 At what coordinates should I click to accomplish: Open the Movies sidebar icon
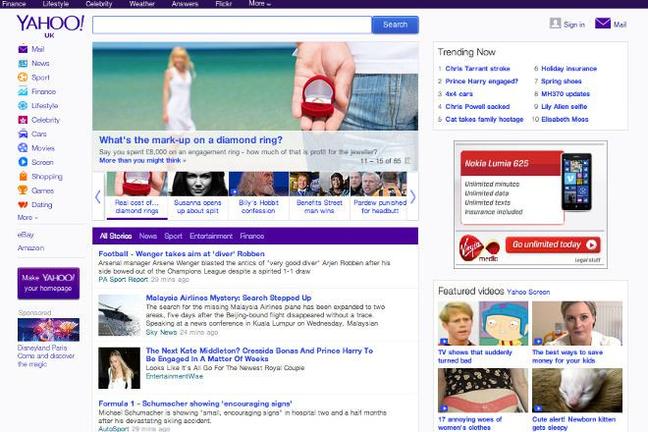click(23, 148)
